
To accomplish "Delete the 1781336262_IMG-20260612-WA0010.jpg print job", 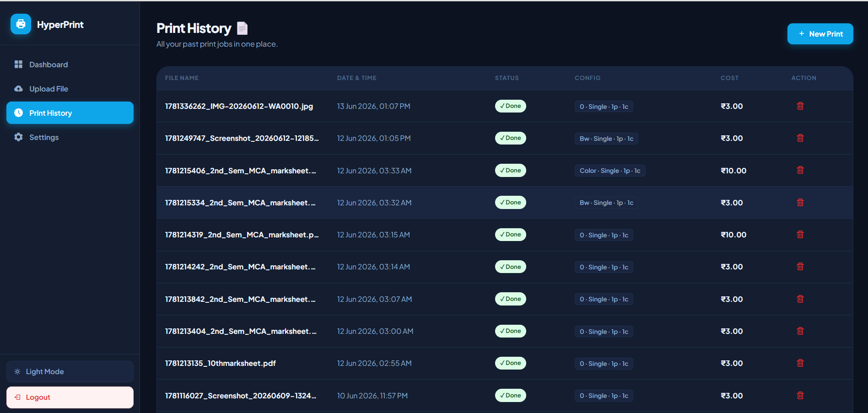I will coord(800,106).
